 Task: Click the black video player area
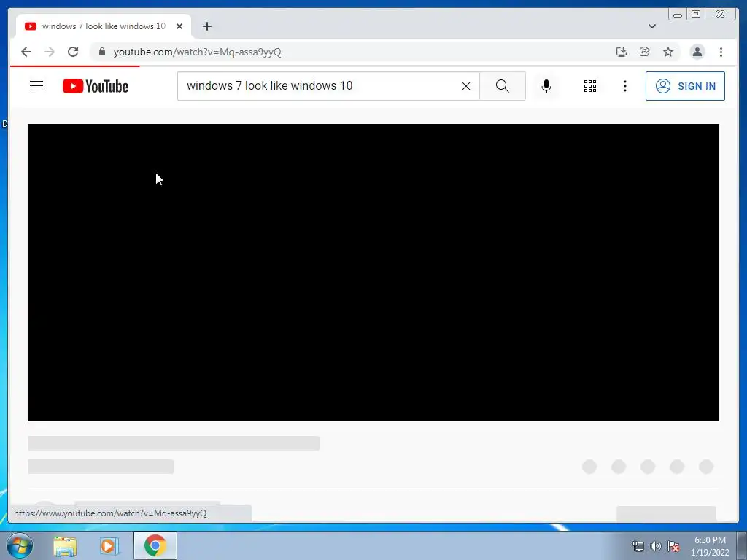(x=373, y=273)
